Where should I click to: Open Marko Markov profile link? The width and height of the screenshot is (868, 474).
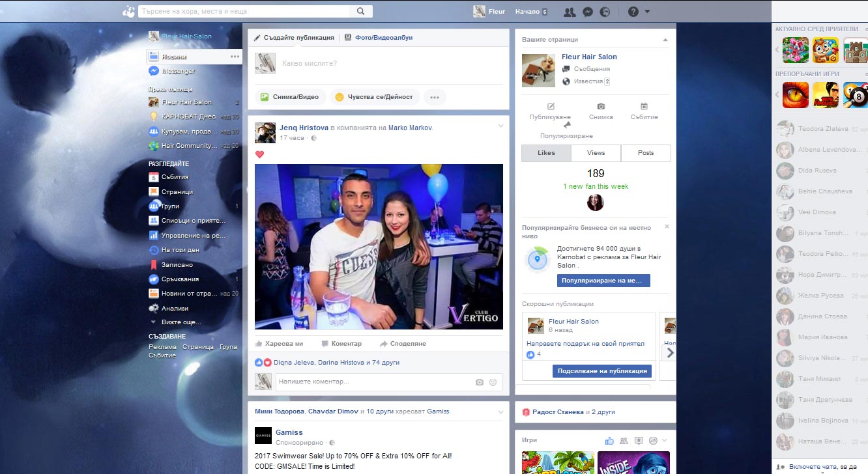410,128
